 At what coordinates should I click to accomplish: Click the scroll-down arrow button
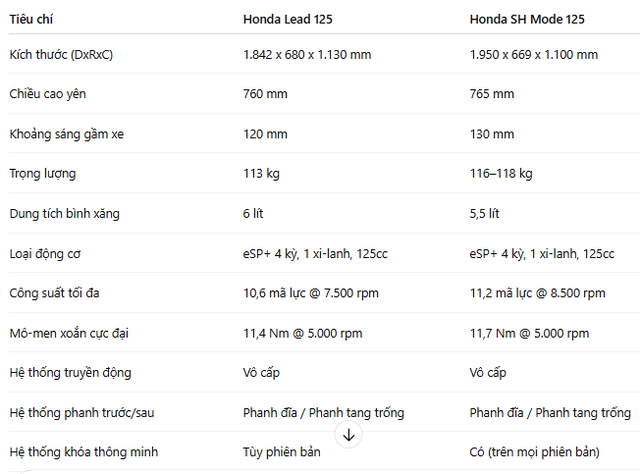click(349, 434)
